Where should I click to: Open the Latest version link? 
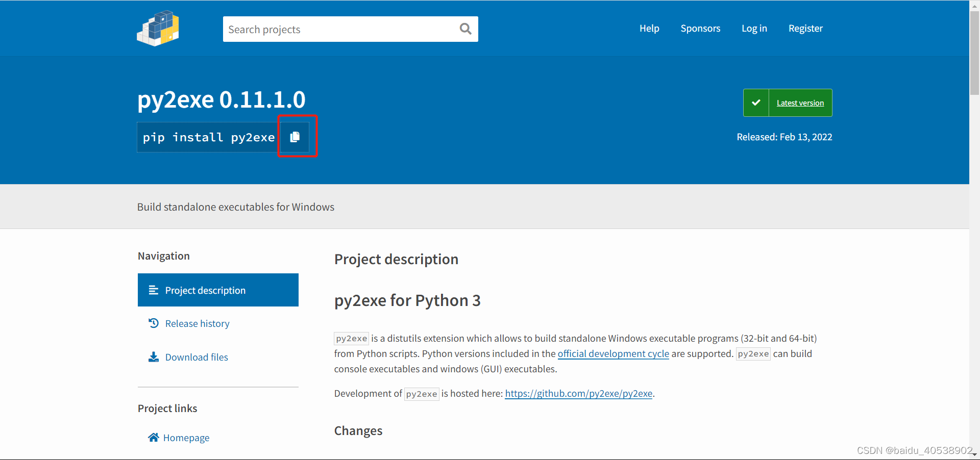800,103
